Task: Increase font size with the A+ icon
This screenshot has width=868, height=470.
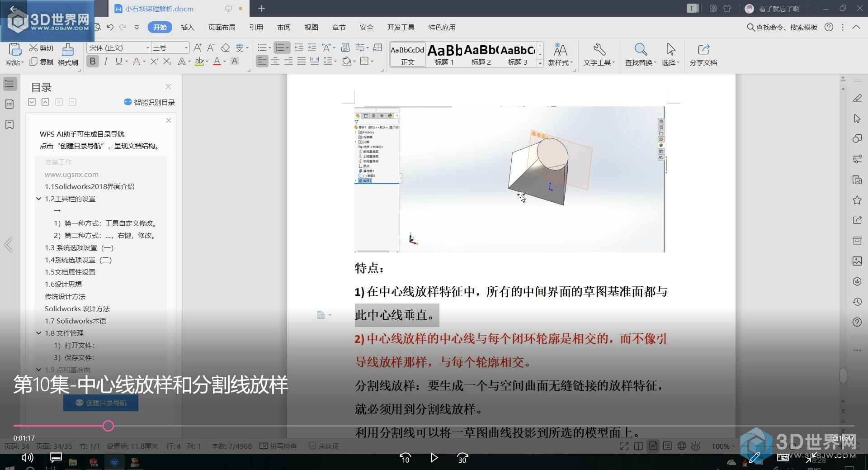Action: point(198,47)
